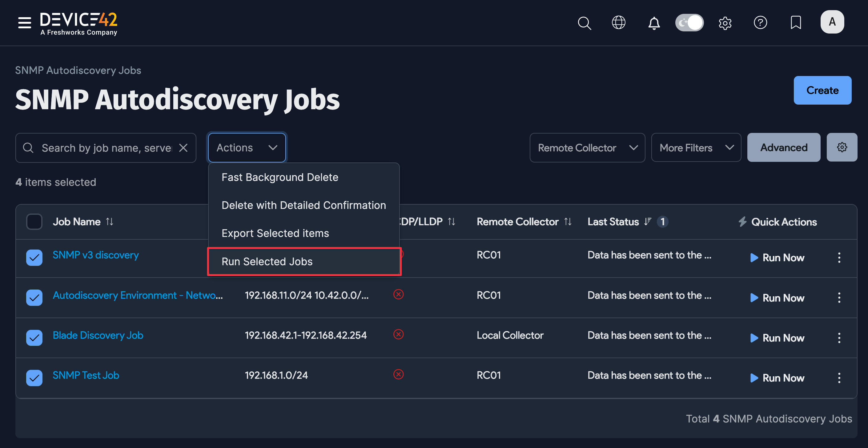868x448 pixels.
Task: View the notifications bell
Action: [x=654, y=23]
